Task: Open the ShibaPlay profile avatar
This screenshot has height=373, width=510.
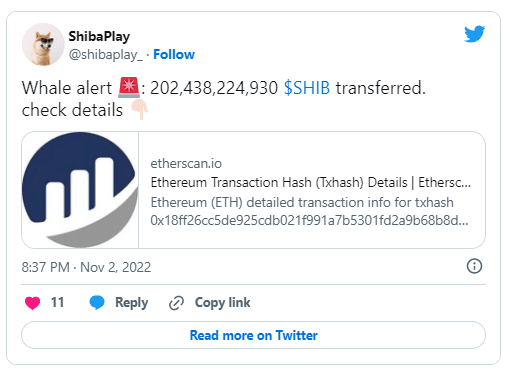Action: tap(43, 44)
